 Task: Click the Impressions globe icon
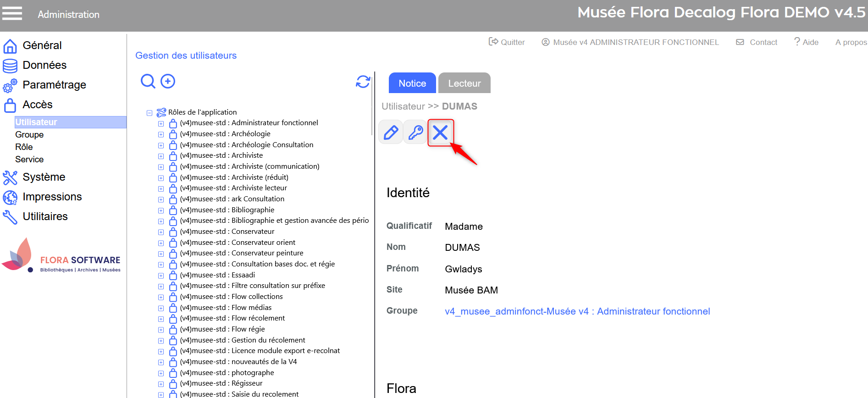(x=10, y=197)
